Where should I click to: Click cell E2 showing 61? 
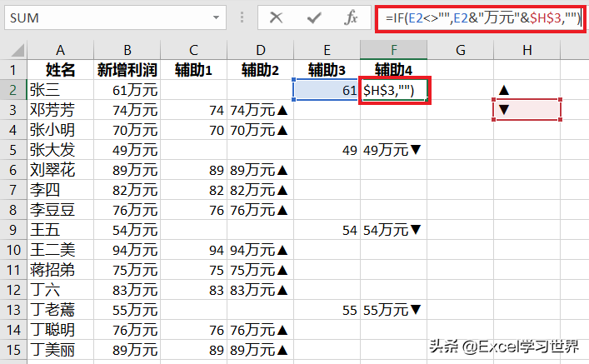(x=327, y=90)
